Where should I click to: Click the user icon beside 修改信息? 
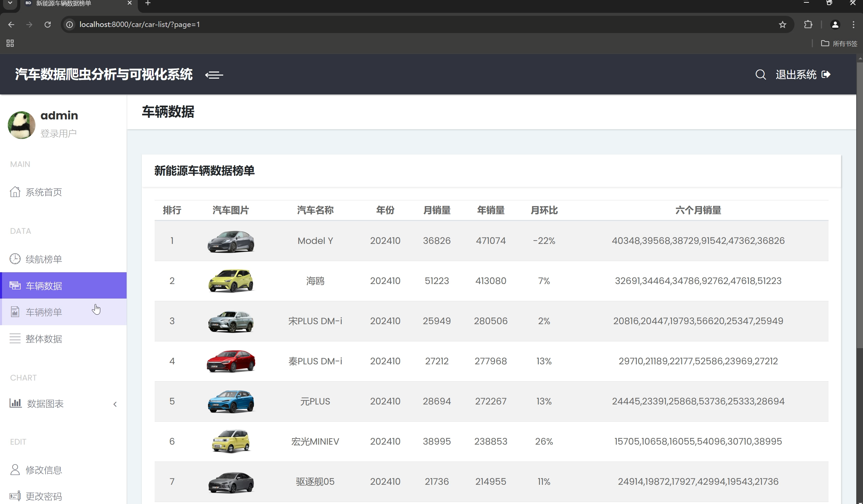15,470
